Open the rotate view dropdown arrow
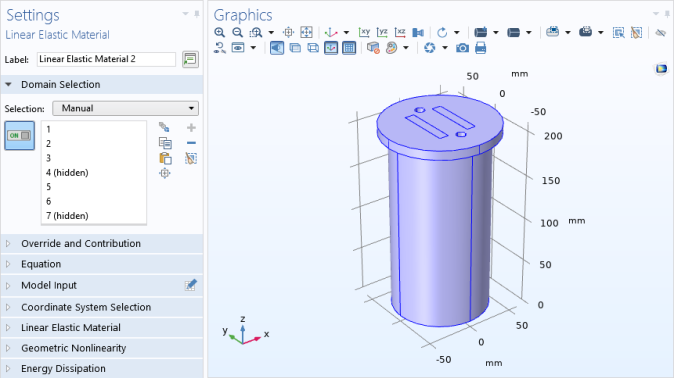 click(x=456, y=32)
